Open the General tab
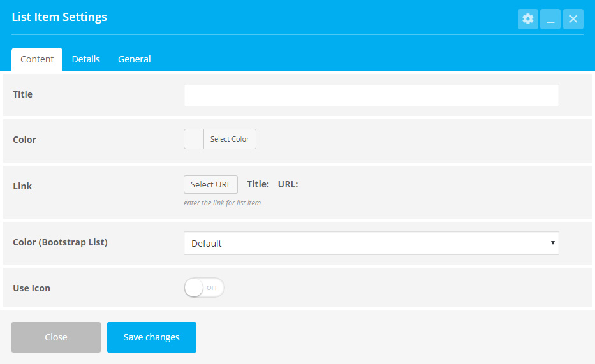 [x=135, y=59]
